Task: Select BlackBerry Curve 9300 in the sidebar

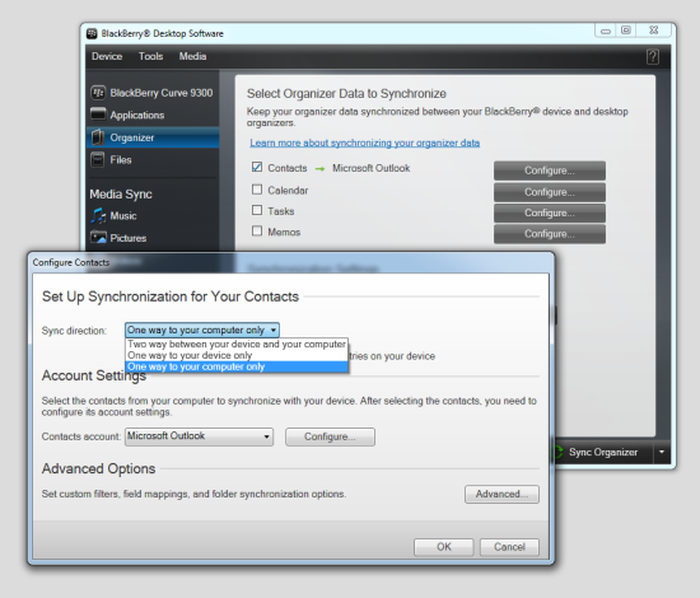Action: [152, 93]
